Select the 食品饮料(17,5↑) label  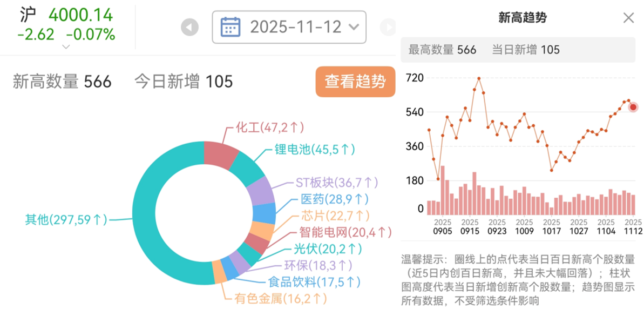tap(314, 282)
